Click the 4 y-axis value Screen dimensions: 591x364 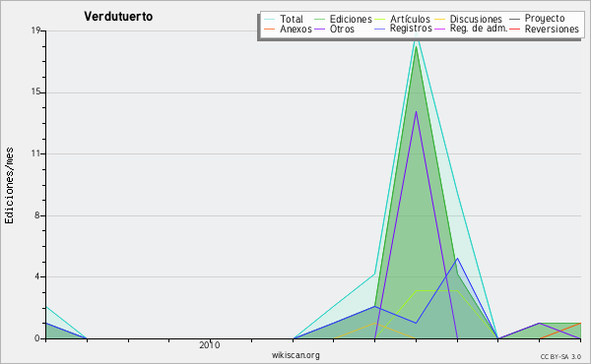pyautogui.click(x=37, y=276)
